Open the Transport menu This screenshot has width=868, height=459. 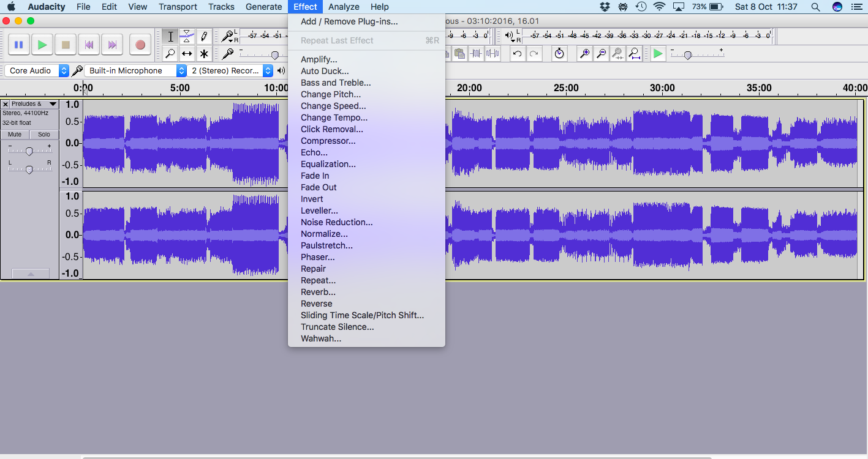coord(178,7)
